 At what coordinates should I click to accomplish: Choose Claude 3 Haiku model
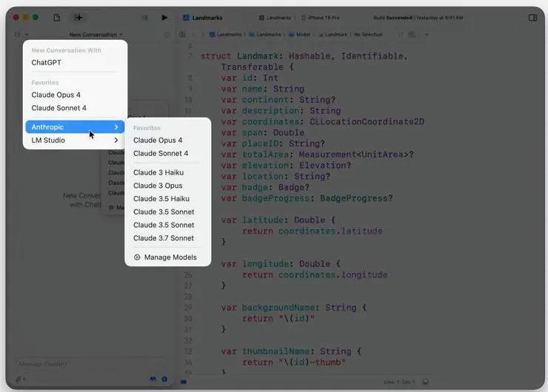coord(168,172)
